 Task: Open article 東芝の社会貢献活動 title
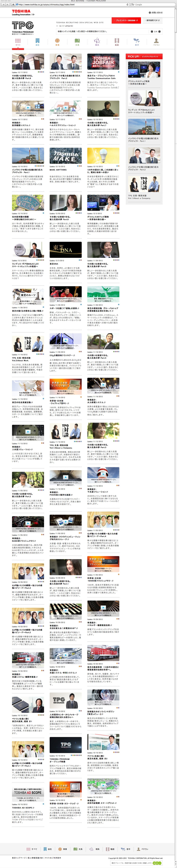22,402
